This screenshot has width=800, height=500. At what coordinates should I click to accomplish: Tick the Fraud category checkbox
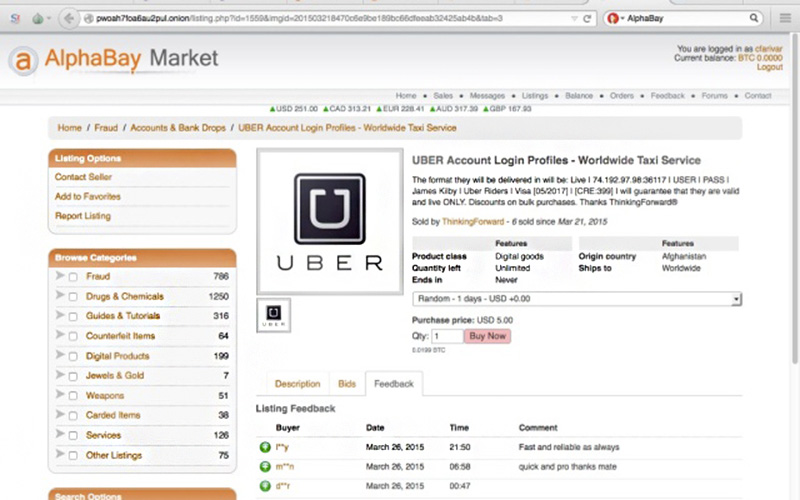click(73, 277)
